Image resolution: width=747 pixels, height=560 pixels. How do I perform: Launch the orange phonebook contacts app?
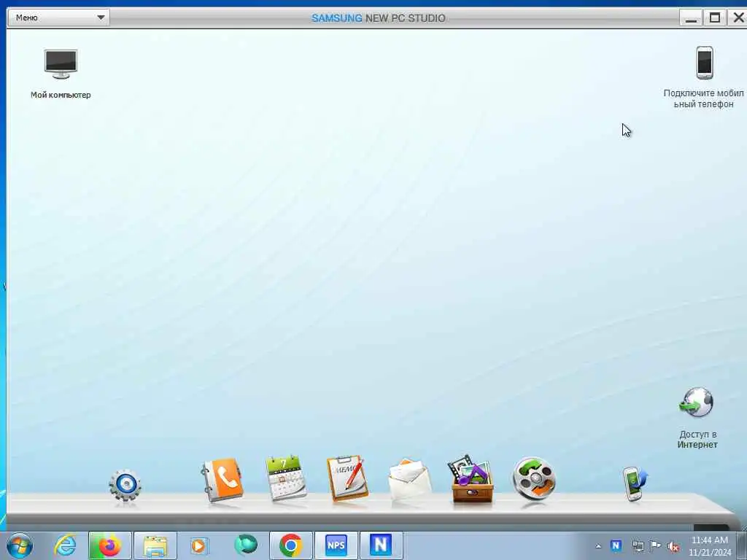pos(222,480)
